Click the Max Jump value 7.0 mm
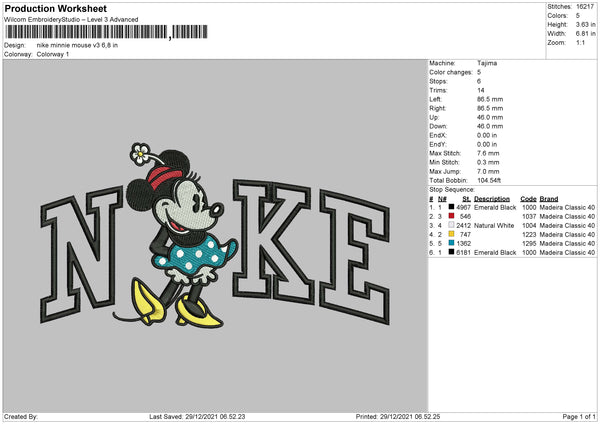This screenshot has height=424, width=600. [488, 171]
